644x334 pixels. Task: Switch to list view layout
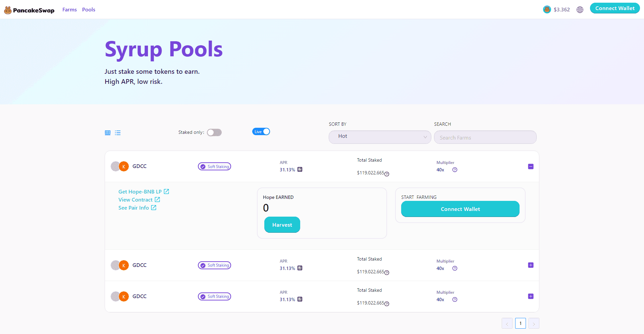tap(118, 133)
